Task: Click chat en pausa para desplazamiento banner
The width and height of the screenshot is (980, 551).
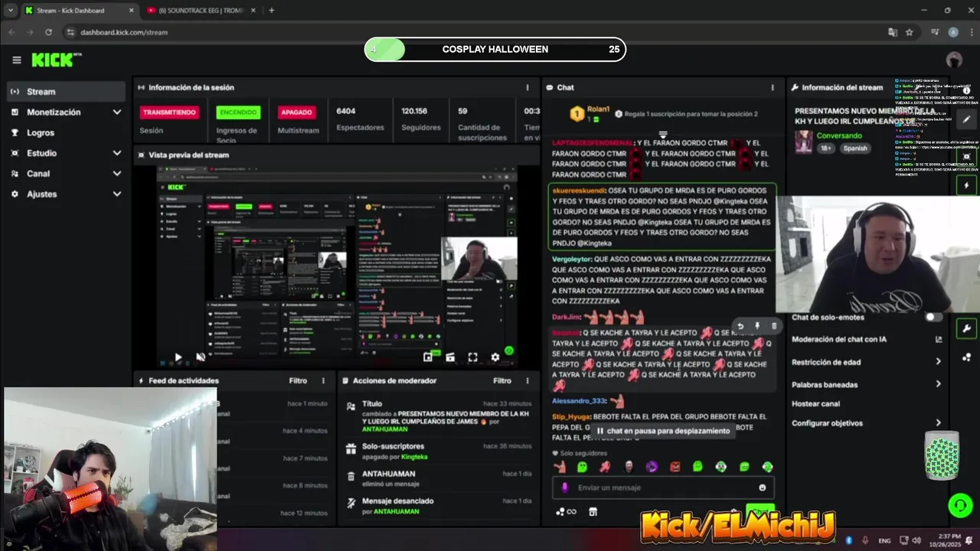Action: coord(662,431)
